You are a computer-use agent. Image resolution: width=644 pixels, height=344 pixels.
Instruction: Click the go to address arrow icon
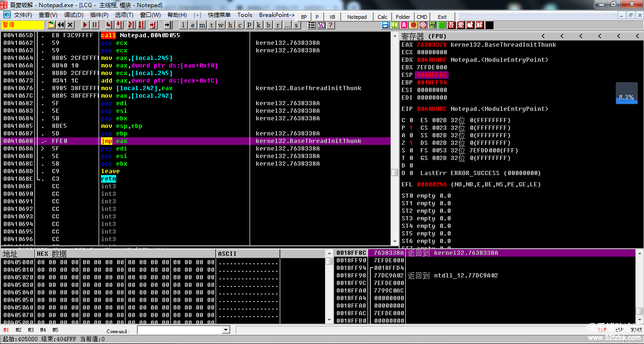point(168,25)
